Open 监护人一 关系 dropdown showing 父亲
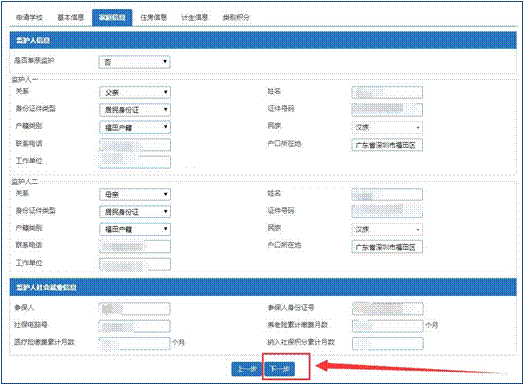Viewport: 524px width, 385px height. (135, 93)
